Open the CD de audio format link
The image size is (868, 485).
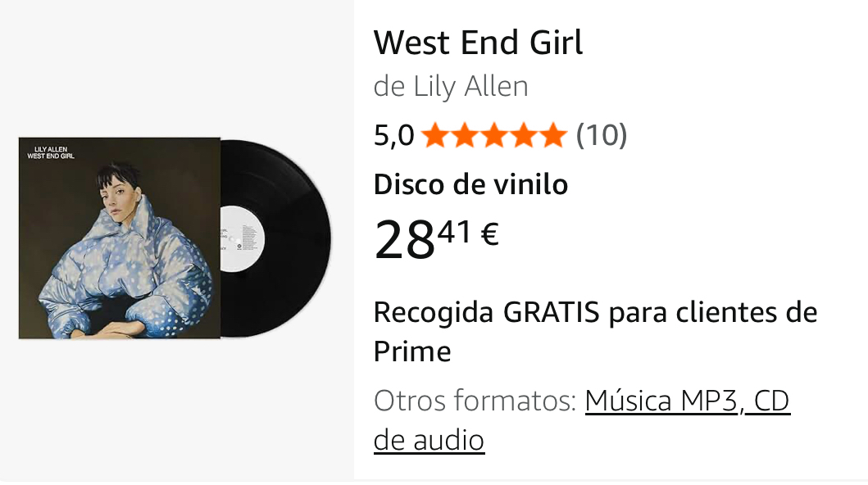[x=582, y=420]
